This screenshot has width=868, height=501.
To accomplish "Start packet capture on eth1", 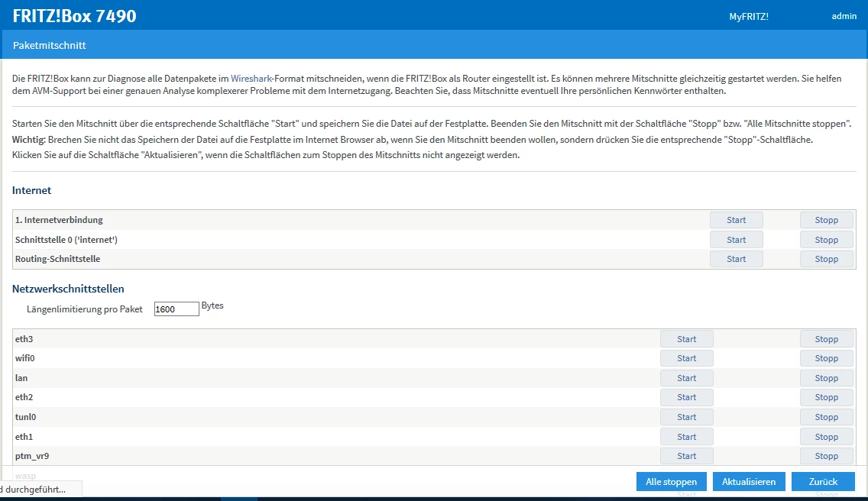I will (686, 437).
